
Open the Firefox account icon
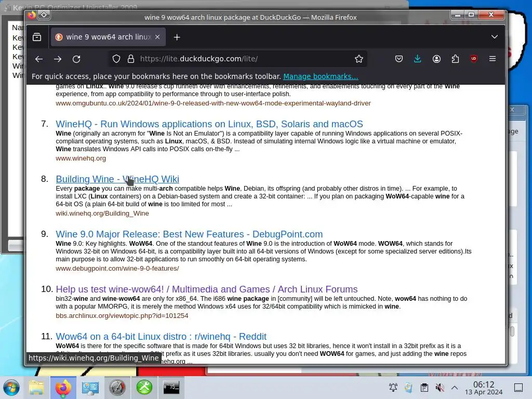[436, 59]
